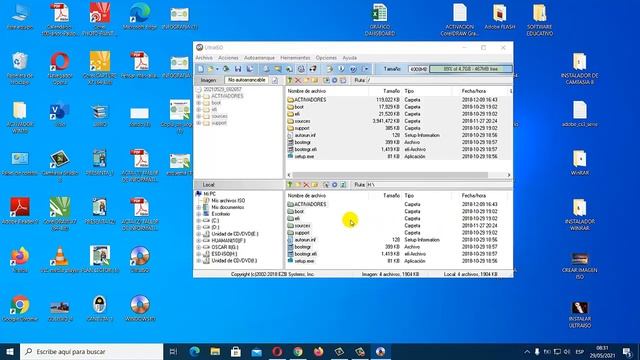The width and height of the screenshot is (640, 360).
Task: Click the Up folder arrow in image pane toolbar
Action: pyautogui.click(x=290, y=80)
